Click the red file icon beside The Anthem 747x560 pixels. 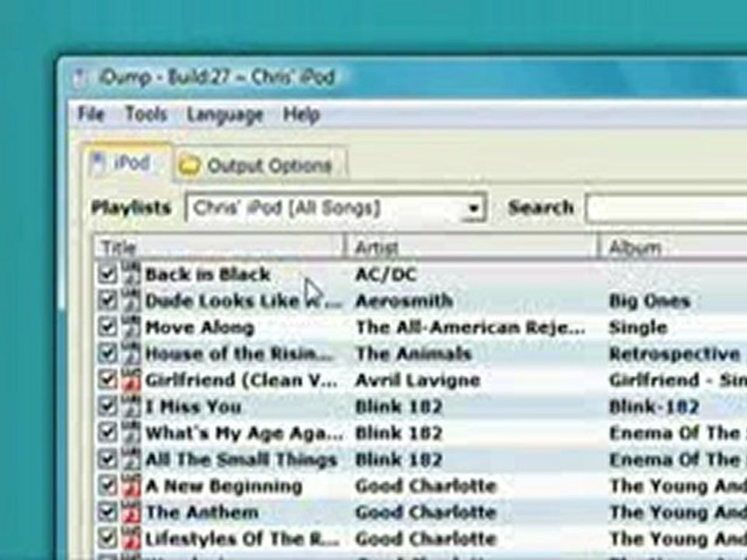[131, 512]
